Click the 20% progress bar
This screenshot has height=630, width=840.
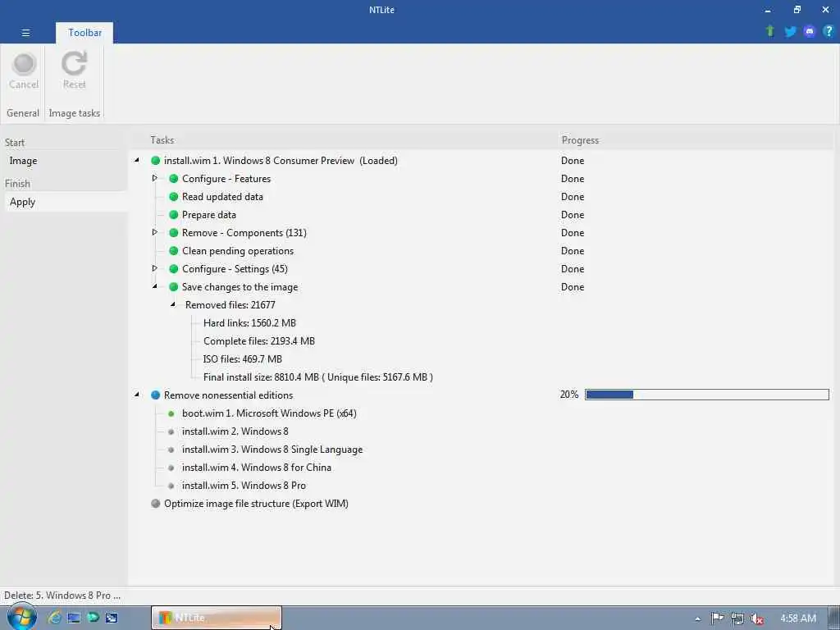(x=706, y=395)
